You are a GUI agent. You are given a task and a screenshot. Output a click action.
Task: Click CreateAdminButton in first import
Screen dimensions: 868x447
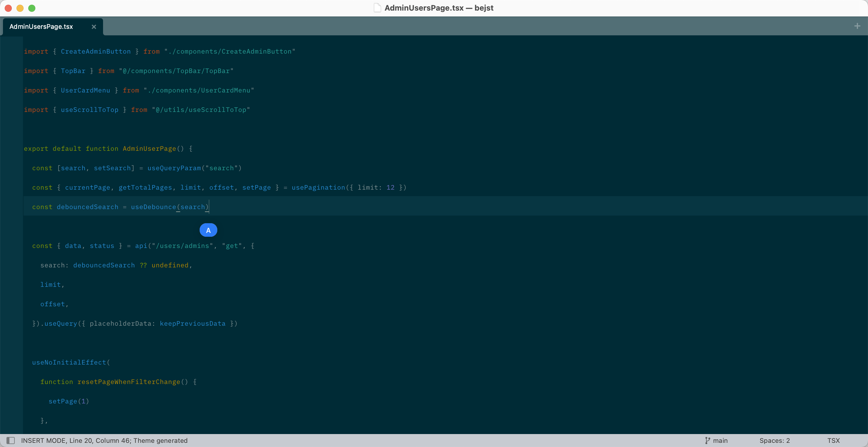[x=96, y=52]
